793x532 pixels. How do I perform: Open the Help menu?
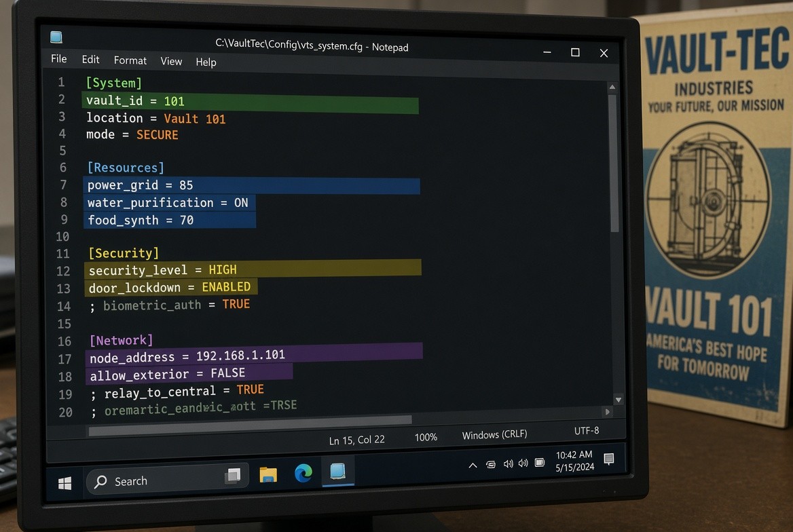(x=206, y=62)
